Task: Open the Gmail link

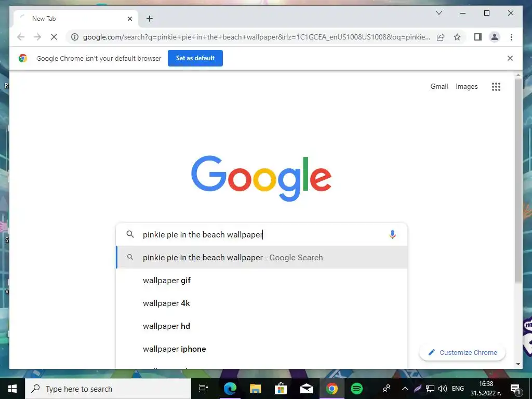Action: [x=439, y=87]
